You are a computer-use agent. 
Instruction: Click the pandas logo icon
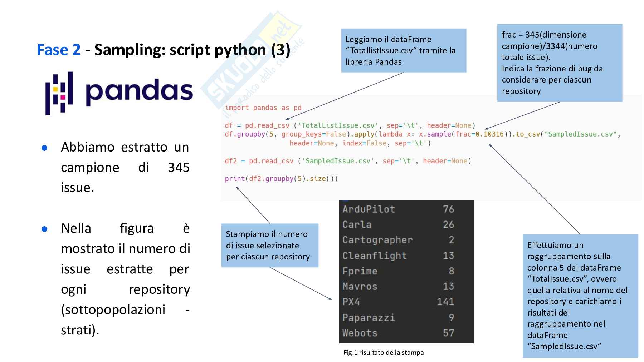(59, 93)
